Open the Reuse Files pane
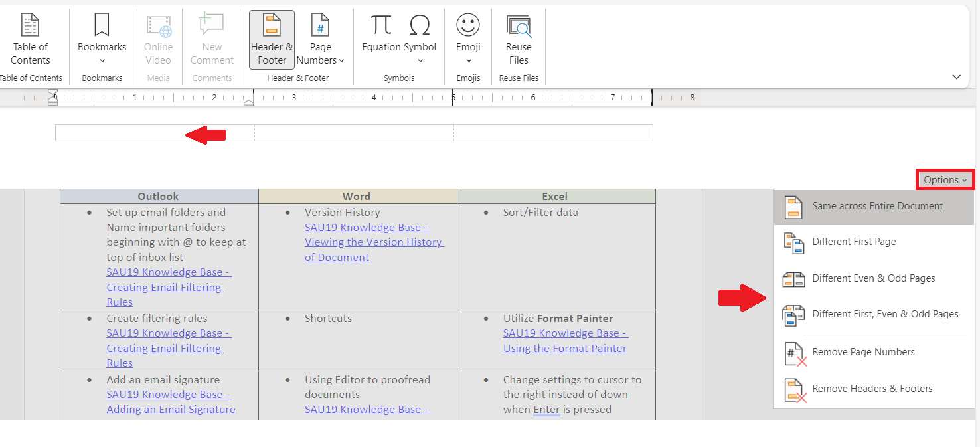The image size is (980, 447). click(x=519, y=41)
